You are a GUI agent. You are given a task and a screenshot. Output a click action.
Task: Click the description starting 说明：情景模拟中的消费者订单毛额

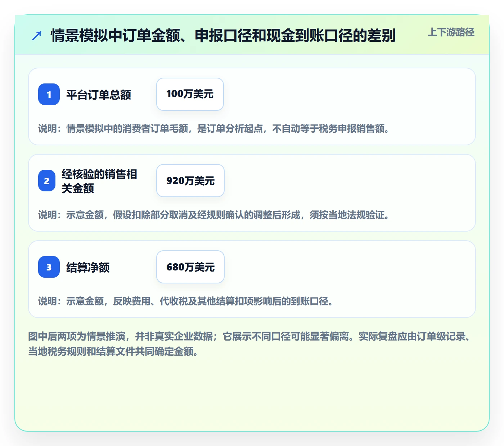(214, 128)
